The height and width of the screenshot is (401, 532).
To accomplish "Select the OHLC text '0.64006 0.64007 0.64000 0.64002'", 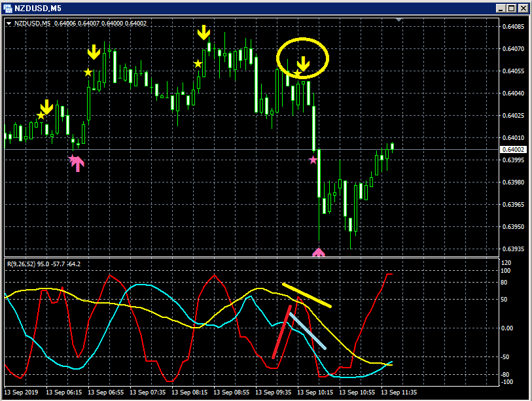I will tap(100, 24).
